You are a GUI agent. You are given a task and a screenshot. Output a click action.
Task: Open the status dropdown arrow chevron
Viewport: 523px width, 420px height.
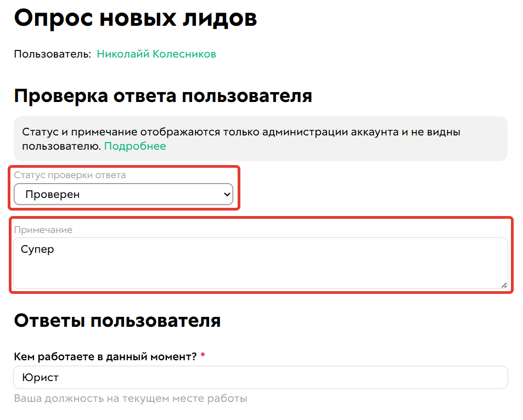(x=226, y=194)
